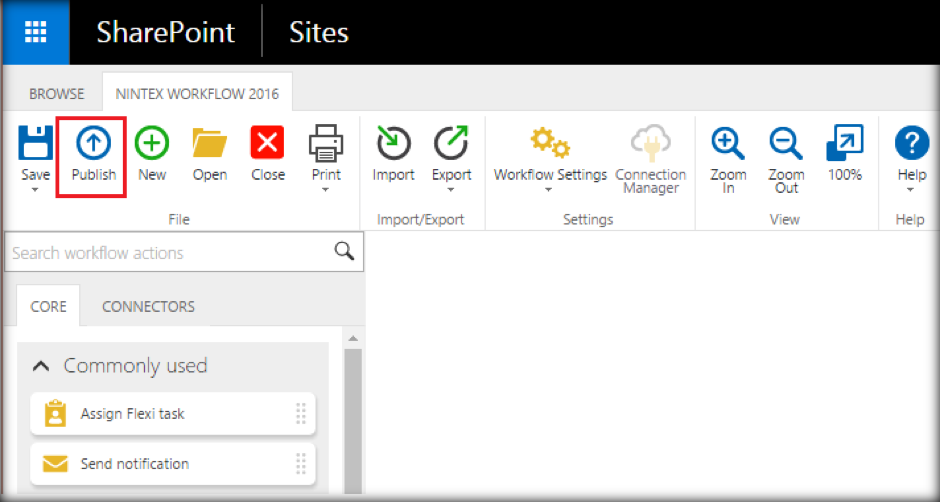Select the Assign Flexi task action
940x502 pixels.
(x=133, y=413)
